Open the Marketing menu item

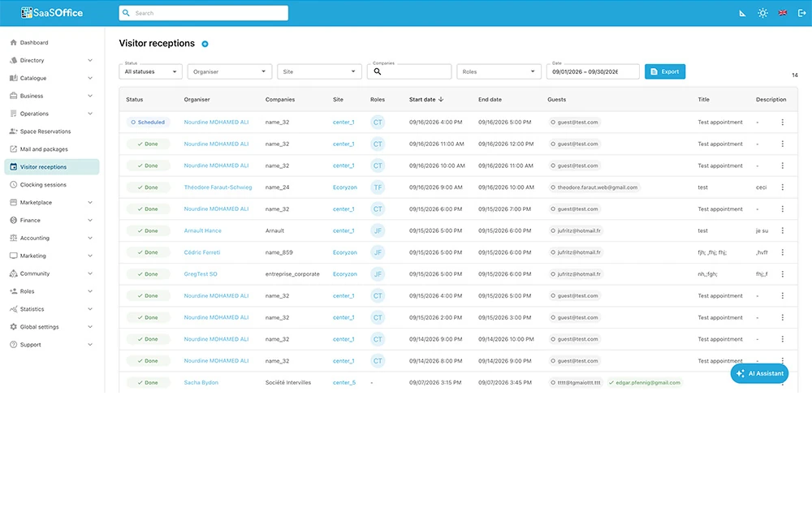pos(52,256)
